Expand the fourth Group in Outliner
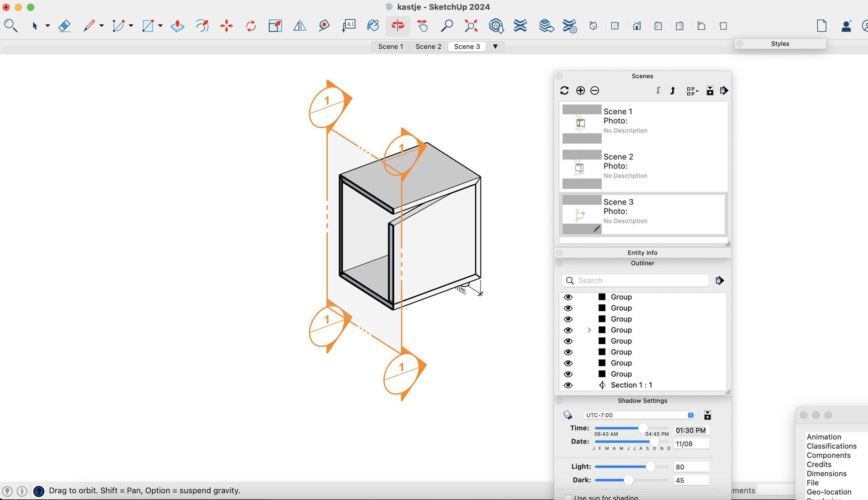Screen dimensions: 868x500 tap(589, 330)
